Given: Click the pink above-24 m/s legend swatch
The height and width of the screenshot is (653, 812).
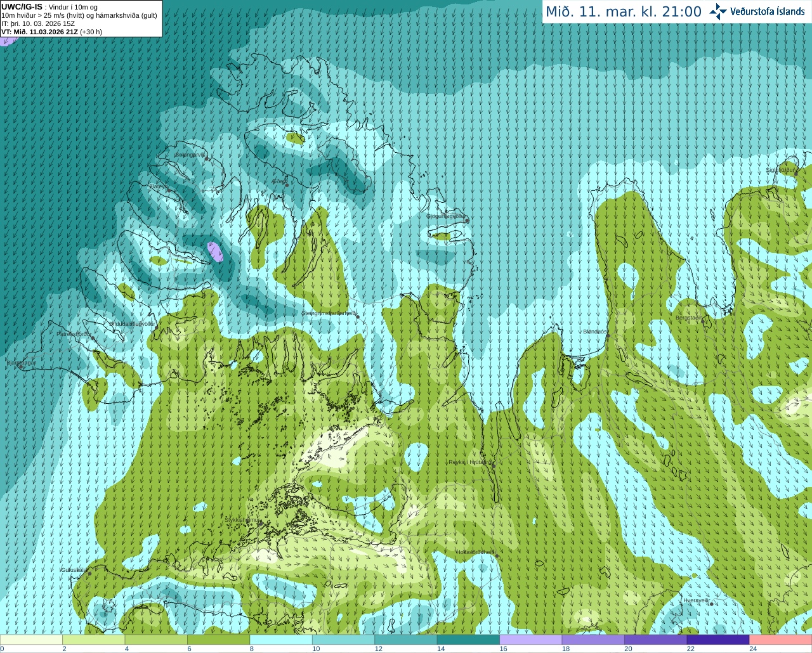Looking at the screenshot, I should tap(780, 640).
